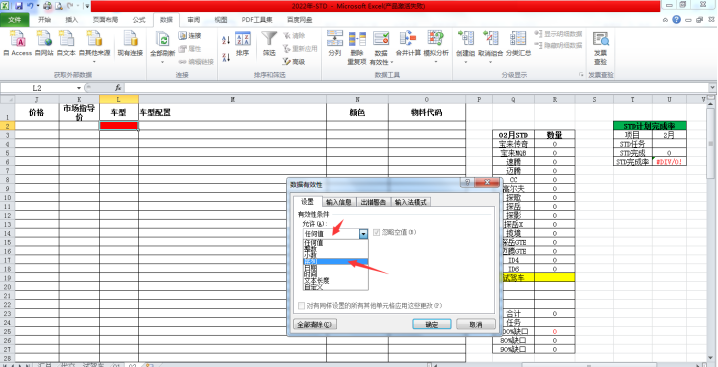Click the print preview icon in title bar
Viewport: 718px width, 367px height.
click(x=59, y=6)
